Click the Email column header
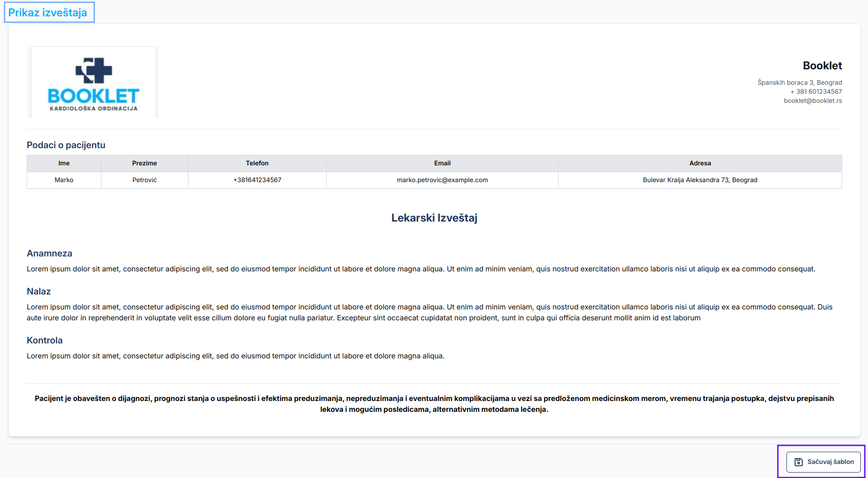The width and height of the screenshot is (868, 478). coord(442,163)
